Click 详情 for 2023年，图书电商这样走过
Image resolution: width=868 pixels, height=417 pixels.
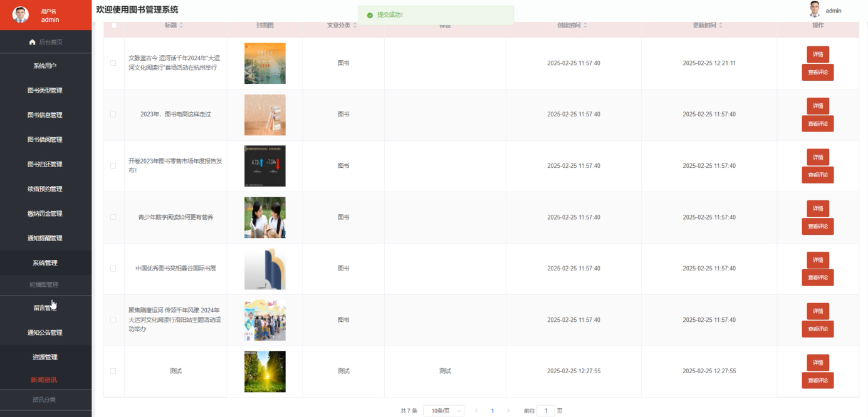(x=818, y=106)
